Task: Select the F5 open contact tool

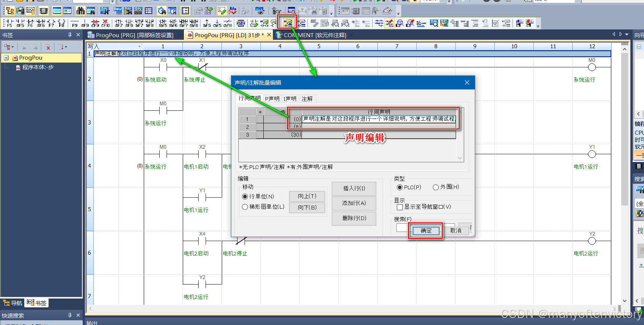Action: tap(10, 23)
